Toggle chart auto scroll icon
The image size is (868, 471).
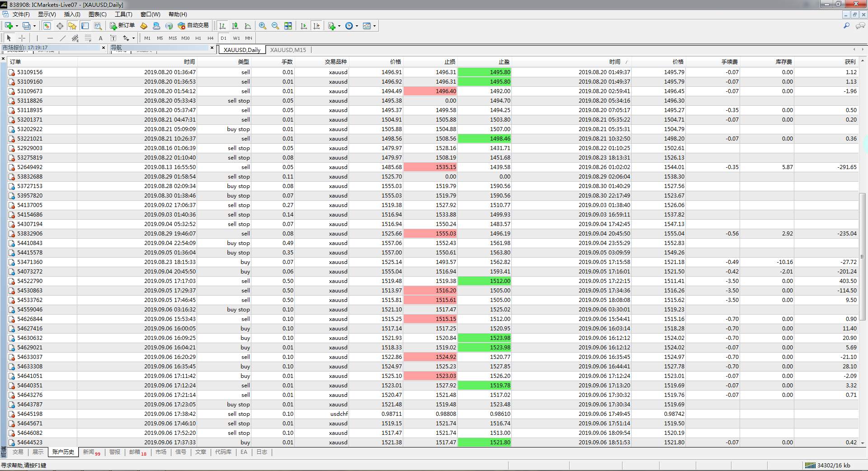pos(304,26)
